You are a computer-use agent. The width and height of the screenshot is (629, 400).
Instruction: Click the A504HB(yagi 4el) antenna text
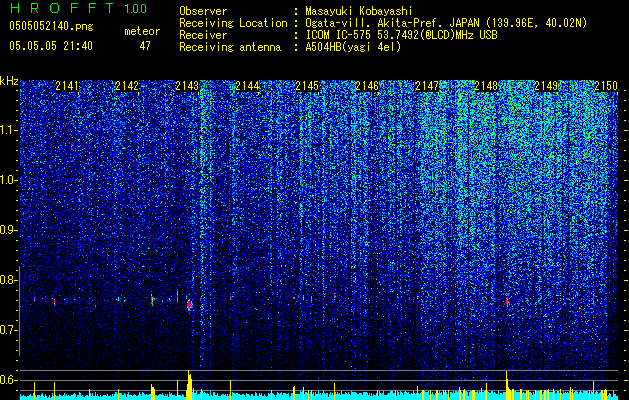pyautogui.click(x=353, y=47)
